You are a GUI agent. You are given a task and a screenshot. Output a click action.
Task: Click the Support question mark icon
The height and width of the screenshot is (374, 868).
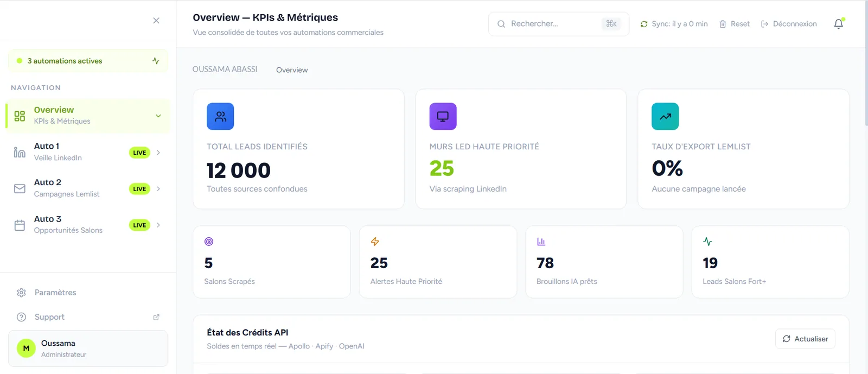[x=22, y=317]
